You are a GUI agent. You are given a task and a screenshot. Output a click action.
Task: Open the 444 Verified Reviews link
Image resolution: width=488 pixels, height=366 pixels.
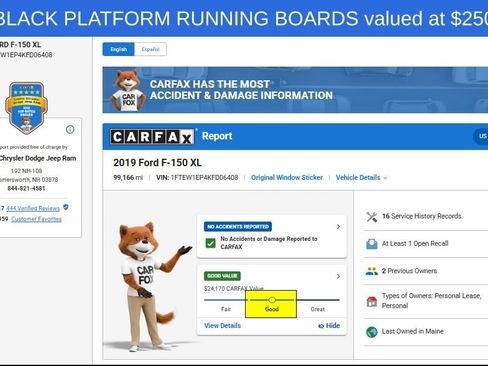click(33, 208)
